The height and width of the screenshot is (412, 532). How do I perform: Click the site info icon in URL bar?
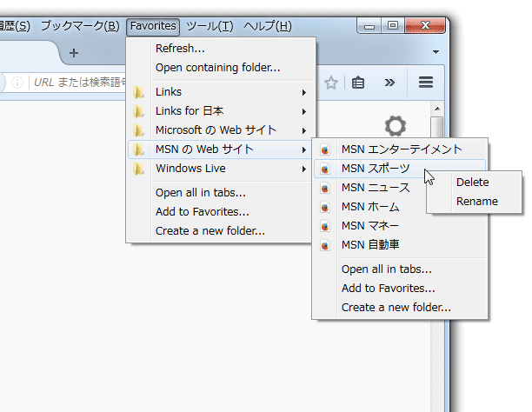tap(17, 82)
